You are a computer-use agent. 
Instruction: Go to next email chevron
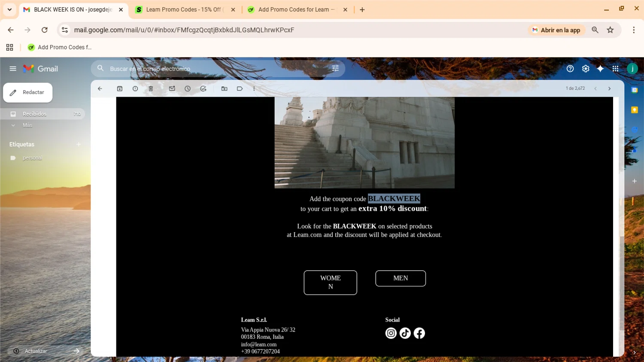coord(609,89)
